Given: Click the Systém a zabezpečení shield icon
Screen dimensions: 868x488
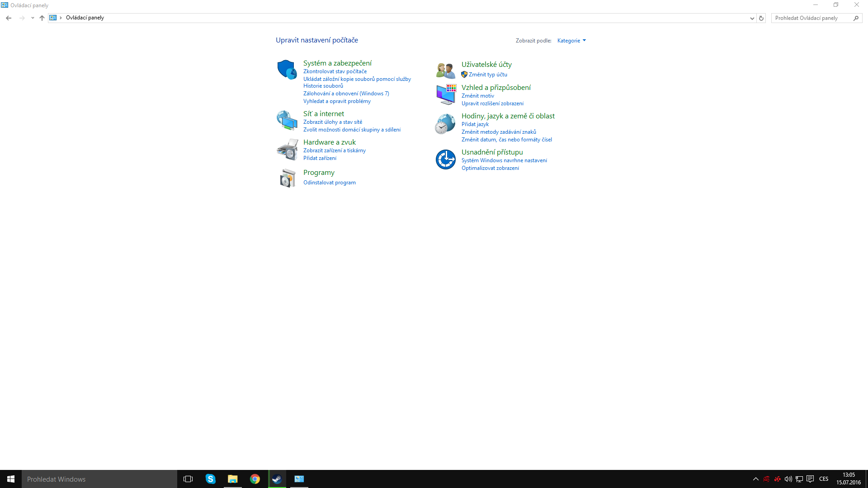Looking at the screenshot, I should tap(287, 70).
